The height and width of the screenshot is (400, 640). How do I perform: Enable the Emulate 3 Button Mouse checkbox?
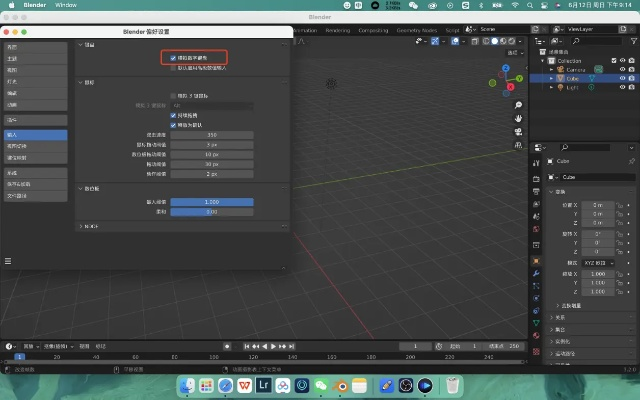(172, 96)
